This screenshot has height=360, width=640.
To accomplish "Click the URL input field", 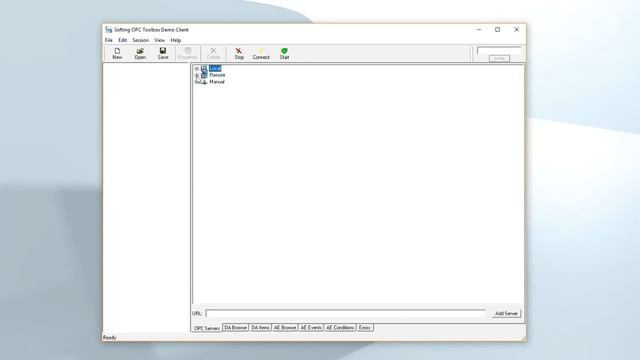I will click(345, 313).
